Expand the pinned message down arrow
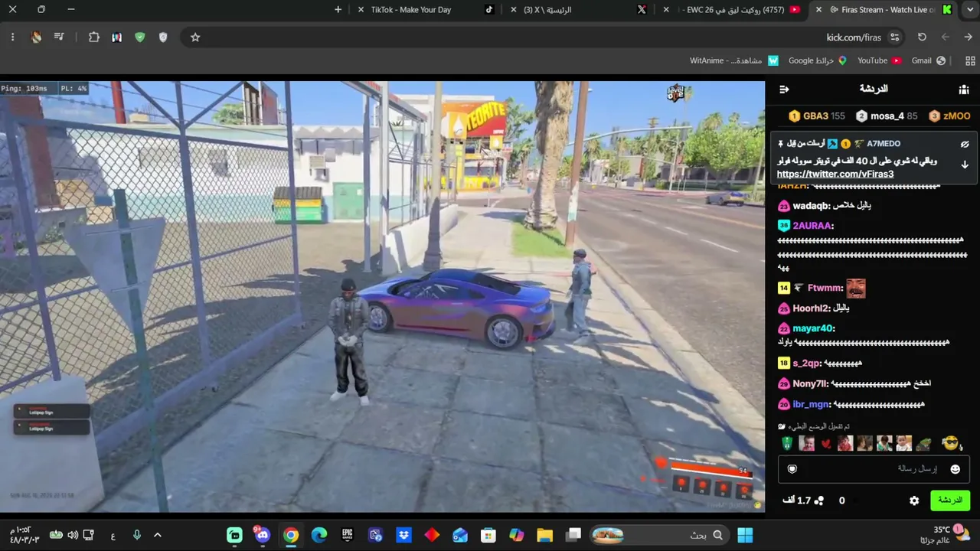This screenshot has height=551, width=980. [x=965, y=165]
